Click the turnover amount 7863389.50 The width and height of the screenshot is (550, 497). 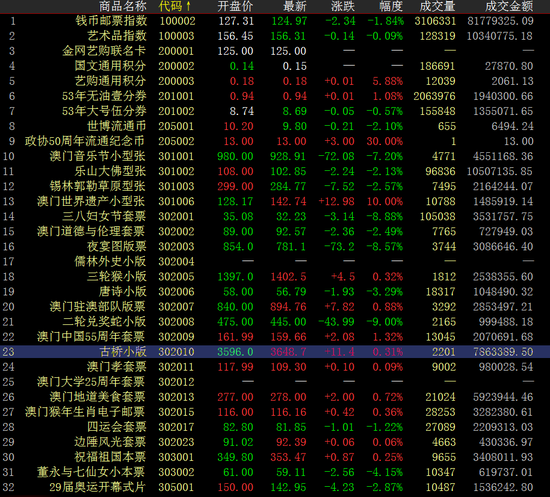click(x=503, y=352)
